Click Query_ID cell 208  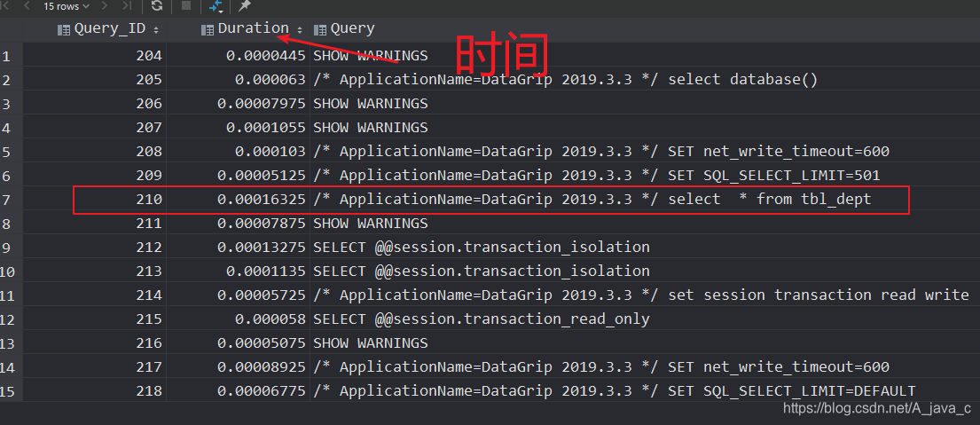(149, 151)
